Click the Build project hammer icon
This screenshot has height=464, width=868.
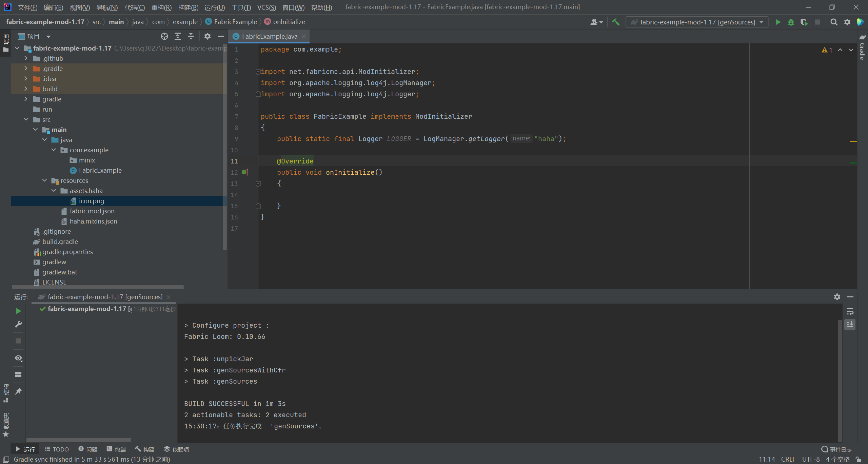616,22
